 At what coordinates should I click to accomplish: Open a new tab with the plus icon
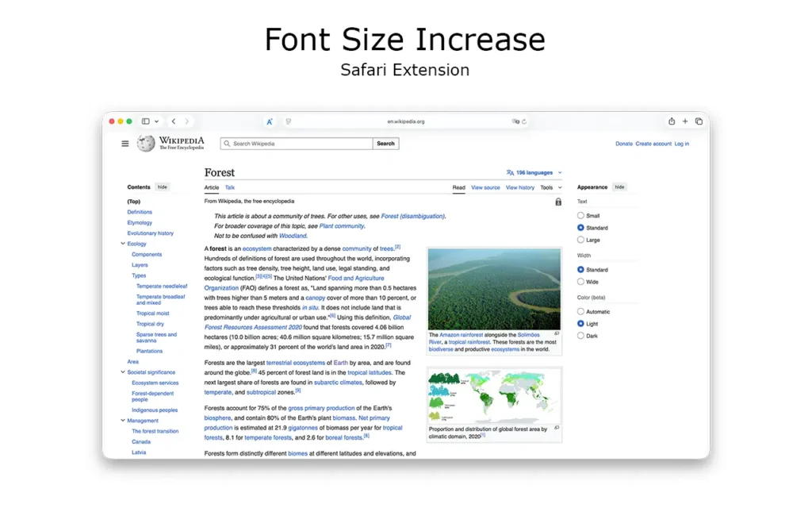pyautogui.click(x=685, y=121)
